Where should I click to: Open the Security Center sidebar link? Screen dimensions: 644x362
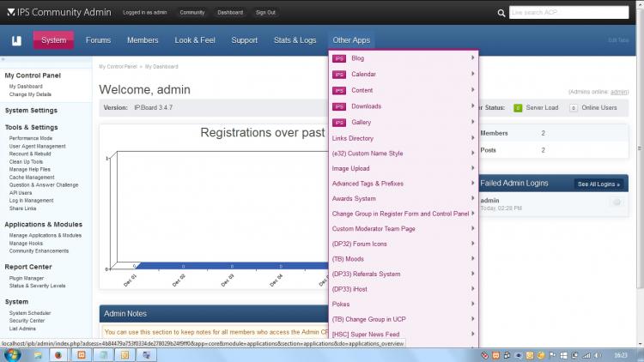click(26, 320)
